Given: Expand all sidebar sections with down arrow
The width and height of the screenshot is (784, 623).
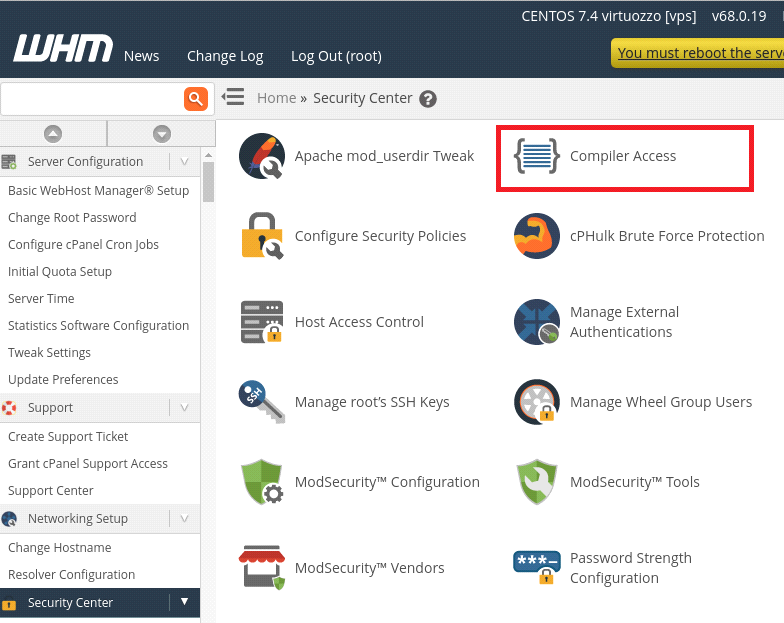Looking at the screenshot, I should pos(162,134).
